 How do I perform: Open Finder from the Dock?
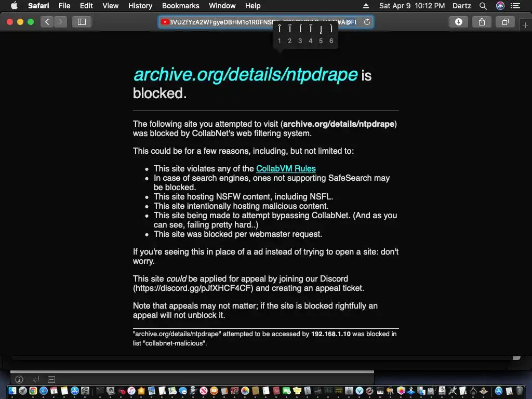[x=12, y=391]
